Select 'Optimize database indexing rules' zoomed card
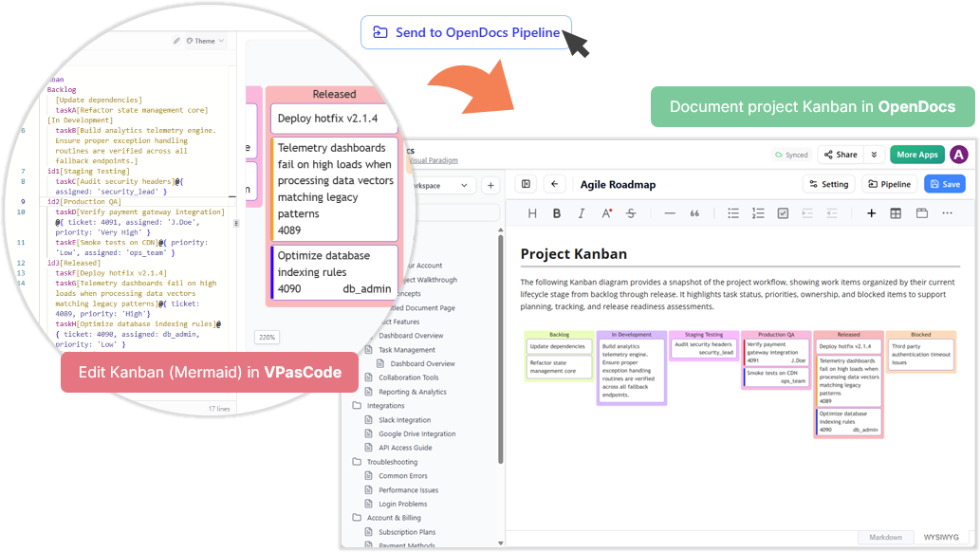Screen dimensions: 980x552 [x=334, y=272]
